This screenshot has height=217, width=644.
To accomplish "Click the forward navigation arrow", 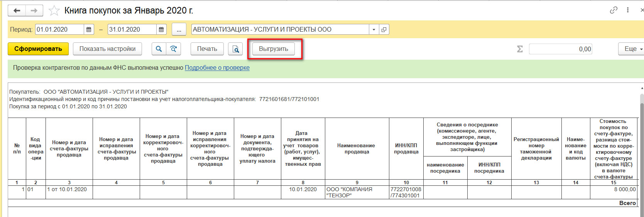I will [x=34, y=11].
